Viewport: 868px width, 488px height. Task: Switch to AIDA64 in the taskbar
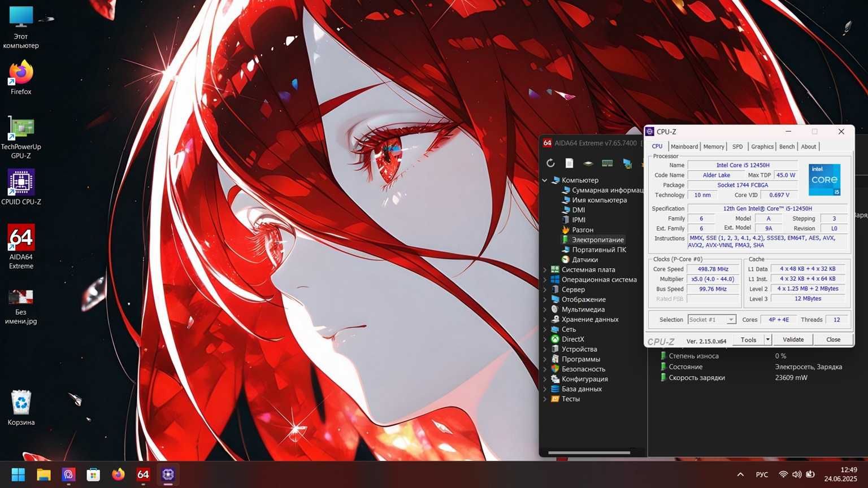pos(143,474)
